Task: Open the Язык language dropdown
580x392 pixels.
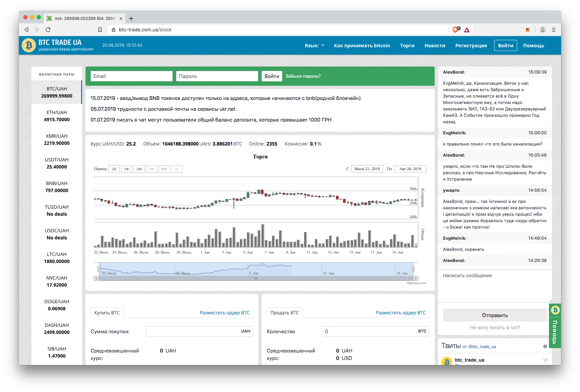Action: point(314,46)
